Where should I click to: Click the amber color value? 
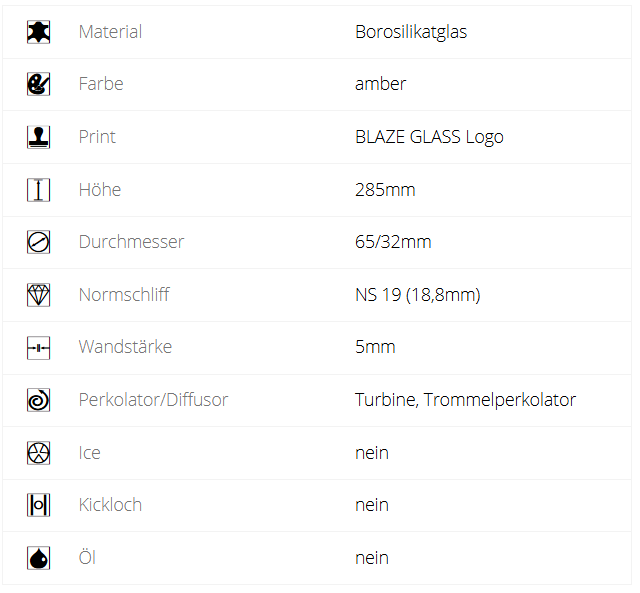380,84
